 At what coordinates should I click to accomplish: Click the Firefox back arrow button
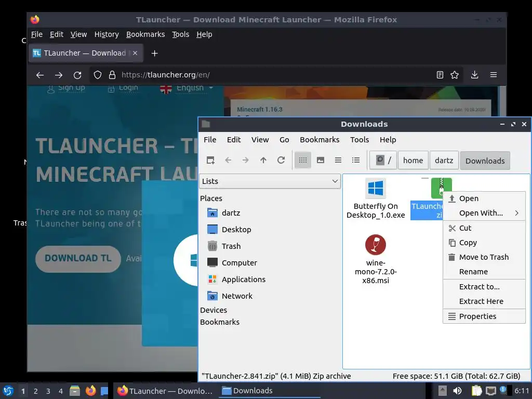40,75
